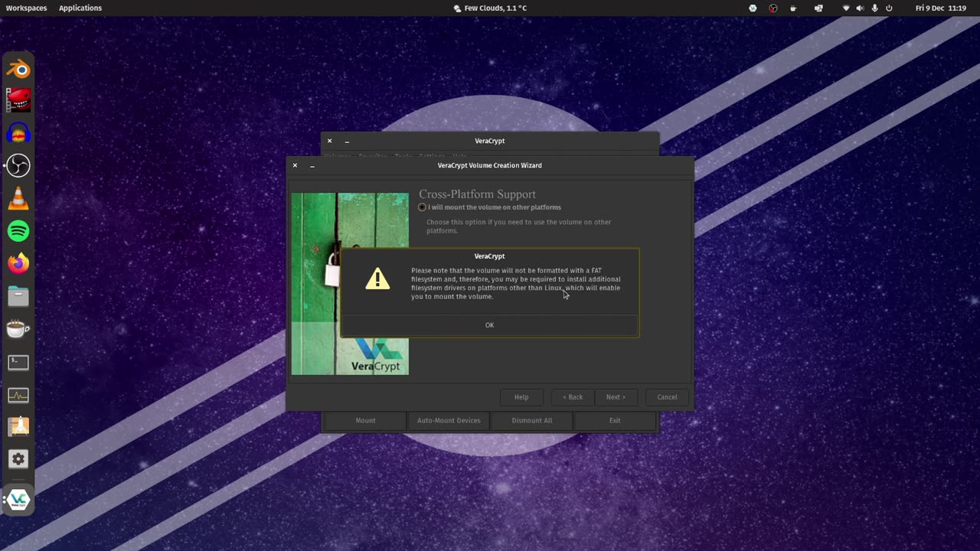Viewport: 980px width, 551px height.
Task: Click the Next button in the wizard
Action: pyautogui.click(x=616, y=397)
